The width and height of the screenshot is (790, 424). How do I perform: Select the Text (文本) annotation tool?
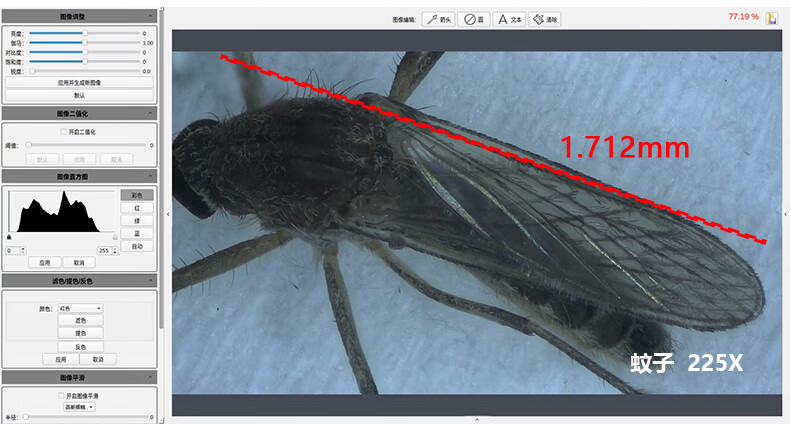pos(509,20)
